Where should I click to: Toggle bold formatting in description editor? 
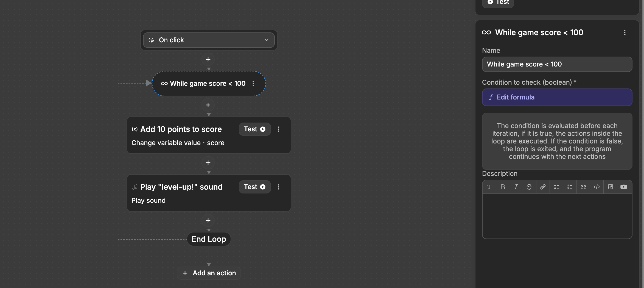click(503, 187)
